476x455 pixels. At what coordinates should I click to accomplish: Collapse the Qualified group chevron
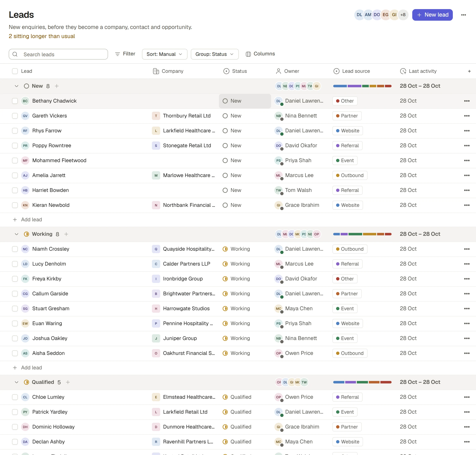pyautogui.click(x=17, y=382)
